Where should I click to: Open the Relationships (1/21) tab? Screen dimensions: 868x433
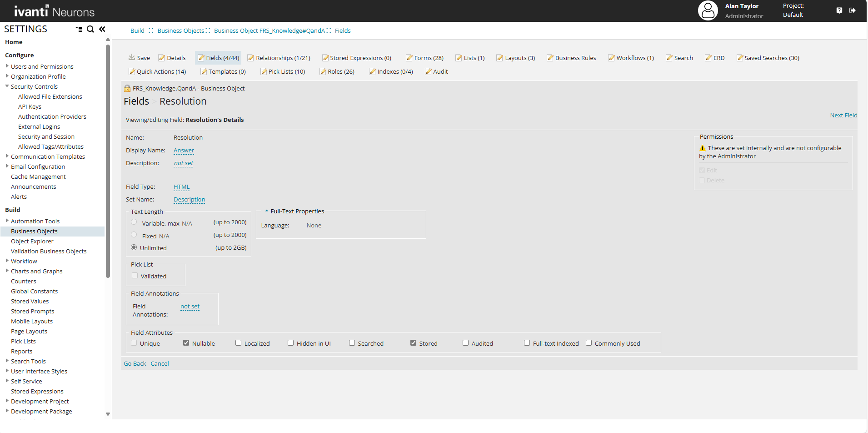(x=279, y=58)
